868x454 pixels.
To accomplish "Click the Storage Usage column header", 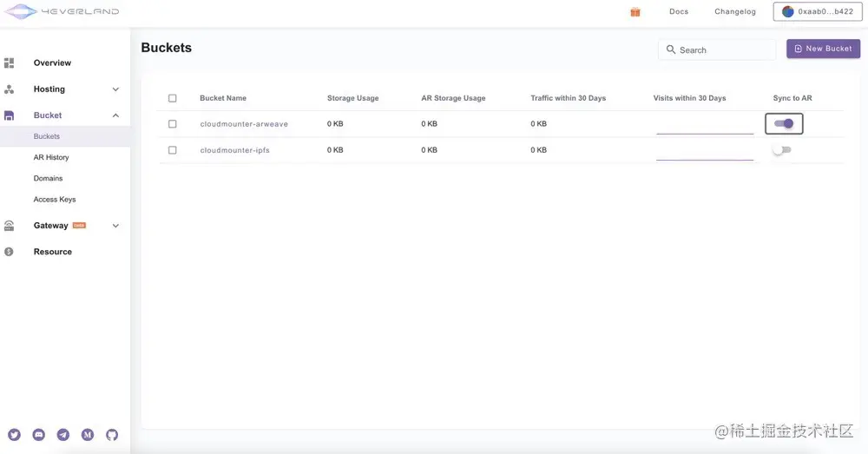I will [x=352, y=98].
